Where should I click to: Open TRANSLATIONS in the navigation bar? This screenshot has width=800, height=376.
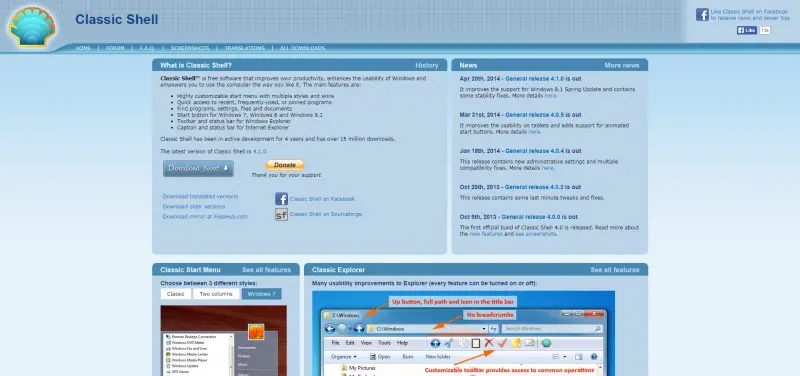click(x=244, y=48)
